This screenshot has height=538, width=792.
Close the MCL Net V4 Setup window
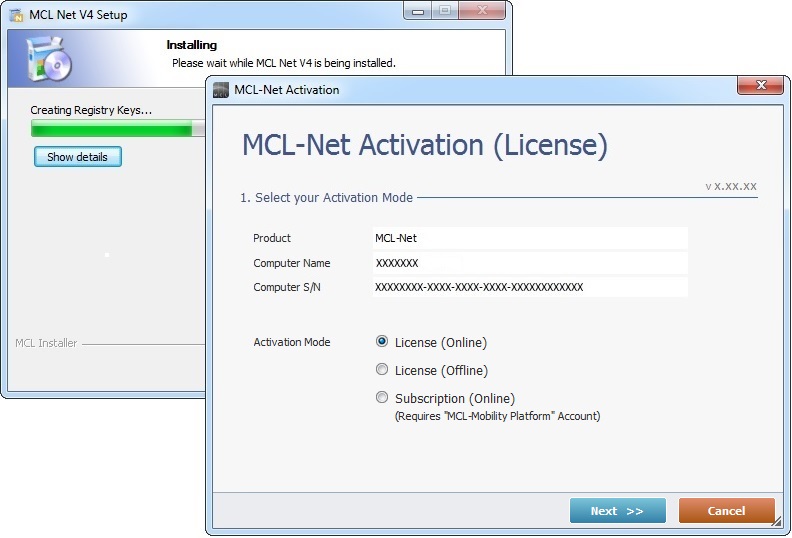482,11
